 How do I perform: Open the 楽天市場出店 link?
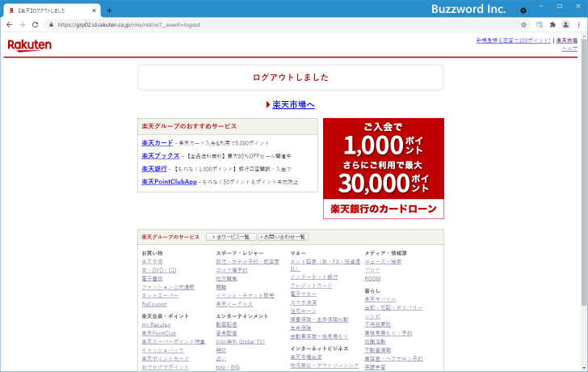tap(306, 357)
